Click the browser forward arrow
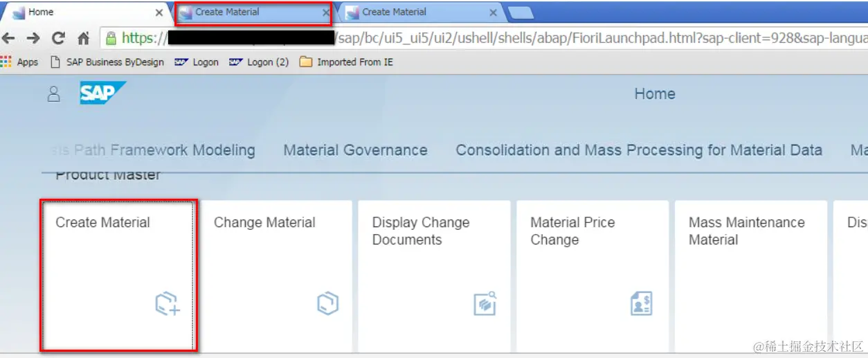Image resolution: width=868 pixels, height=358 pixels. coord(33,38)
